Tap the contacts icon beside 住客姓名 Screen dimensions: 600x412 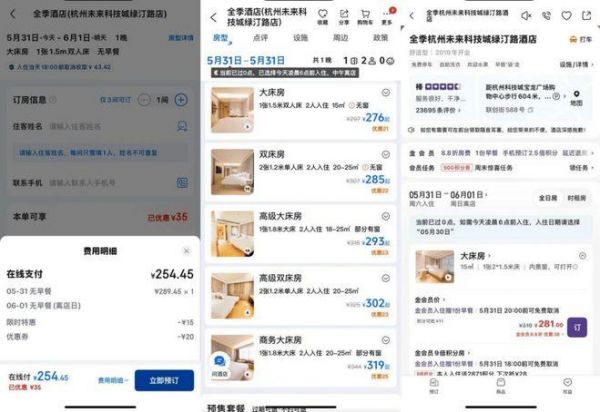(x=182, y=127)
